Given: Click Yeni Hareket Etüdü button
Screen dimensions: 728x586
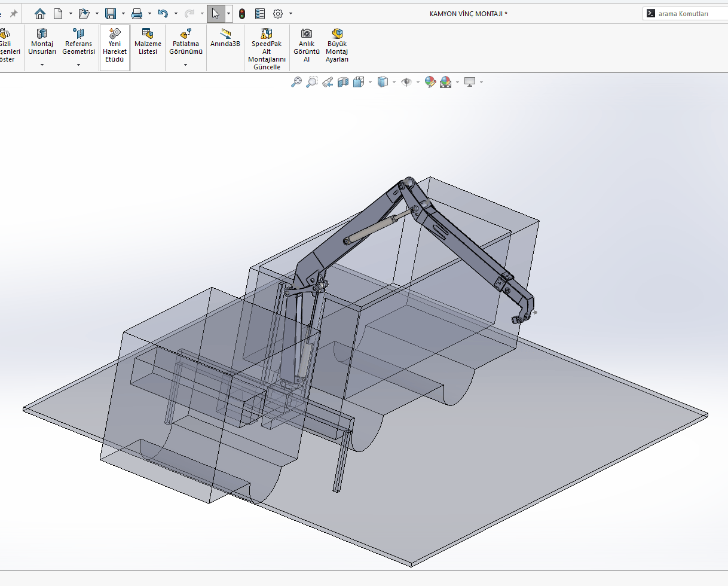Looking at the screenshot, I should (114, 47).
